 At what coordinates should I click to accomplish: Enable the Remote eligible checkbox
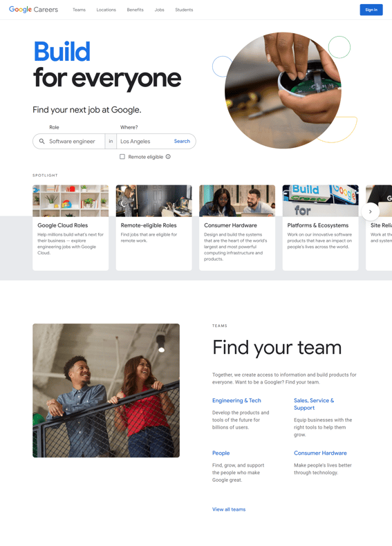[122, 157]
